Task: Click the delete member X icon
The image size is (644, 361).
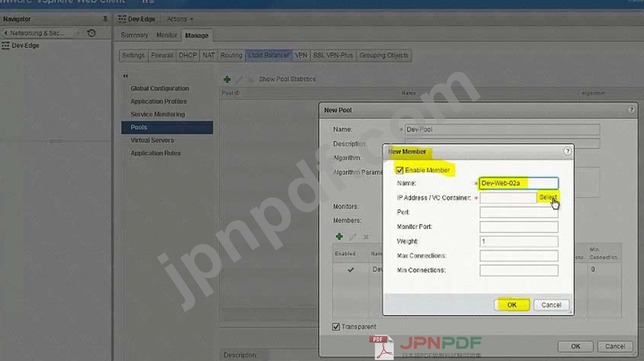Action: click(366, 237)
